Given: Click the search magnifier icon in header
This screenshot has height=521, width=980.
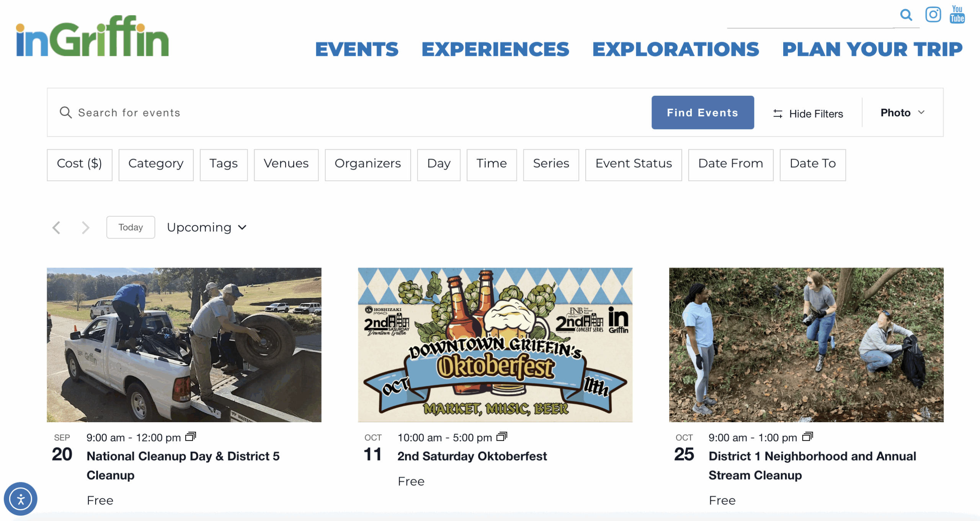Looking at the screenshot, I should 906,15.
